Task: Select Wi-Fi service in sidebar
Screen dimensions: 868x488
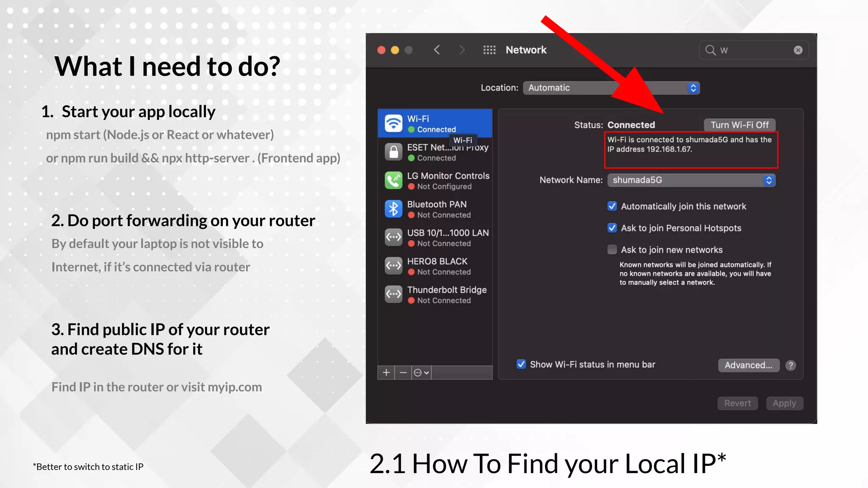Action: (435, 123)
